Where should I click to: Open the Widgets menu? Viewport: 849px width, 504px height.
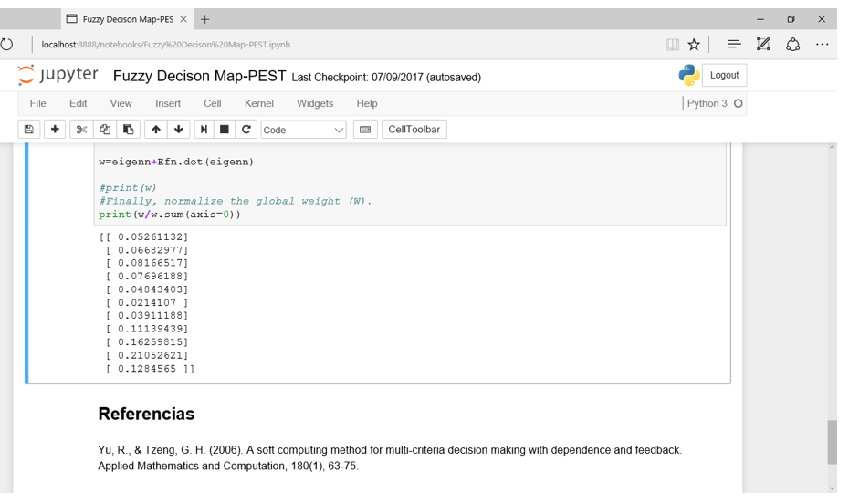coord(315,103)
